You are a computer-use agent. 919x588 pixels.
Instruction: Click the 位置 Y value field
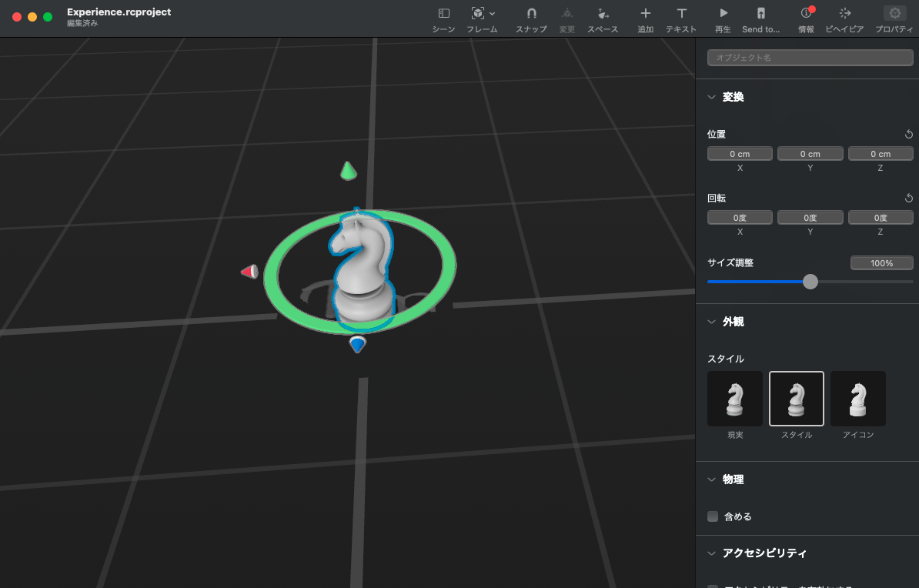(810, 154)
